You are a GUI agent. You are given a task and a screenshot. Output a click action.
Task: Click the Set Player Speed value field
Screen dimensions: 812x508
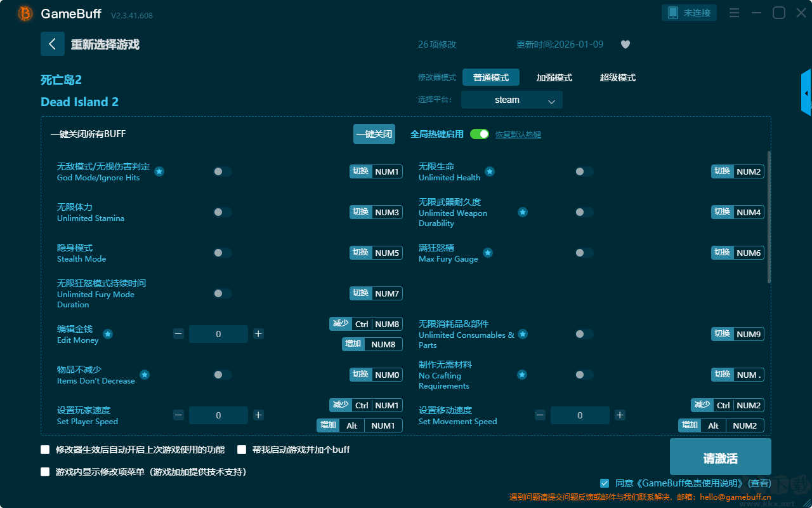pos(218,415)
